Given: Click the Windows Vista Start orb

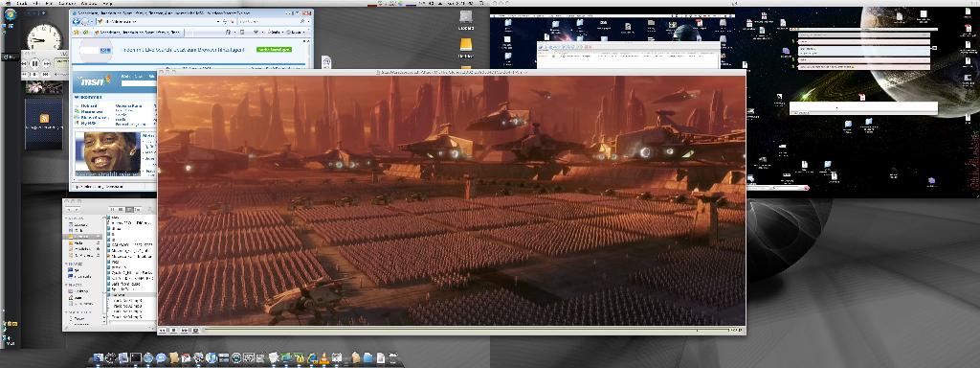Looking at the screenshot, I should [10, 15].
